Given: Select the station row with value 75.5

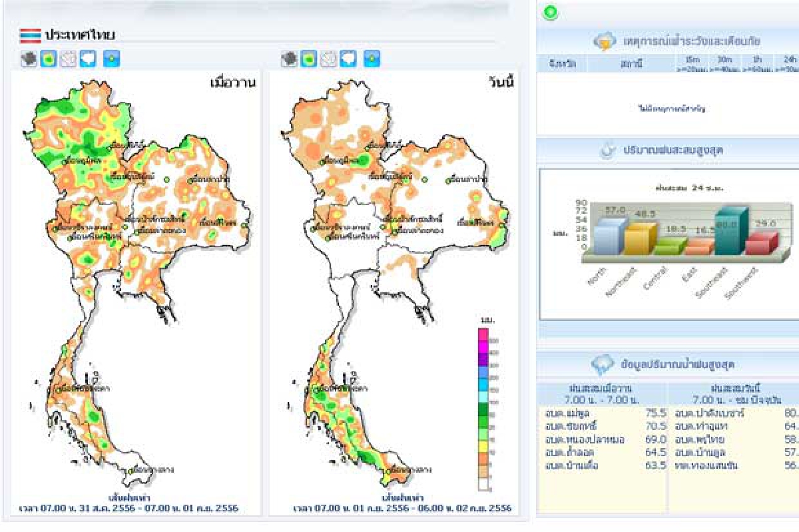Looking at the screenshot, I should [605, 413].
